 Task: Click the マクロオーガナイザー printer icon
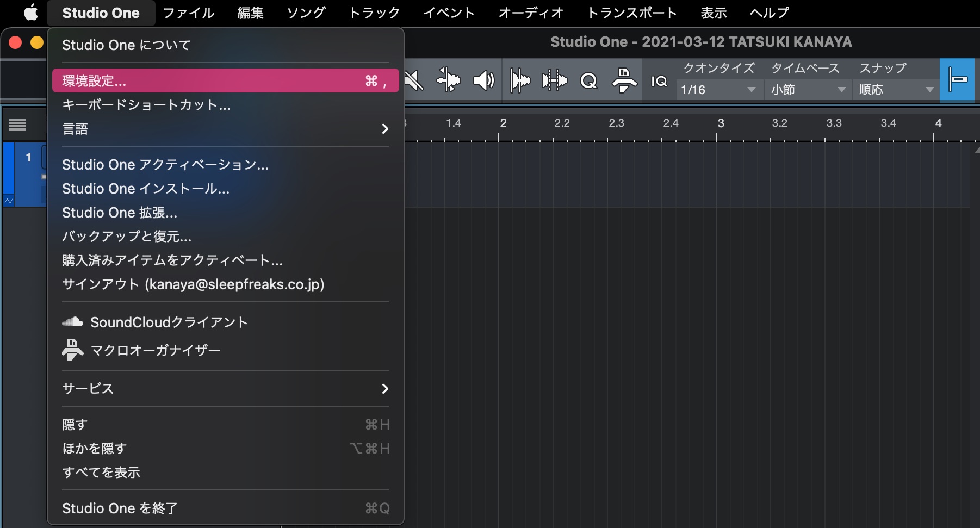click(x=72, y=350)
